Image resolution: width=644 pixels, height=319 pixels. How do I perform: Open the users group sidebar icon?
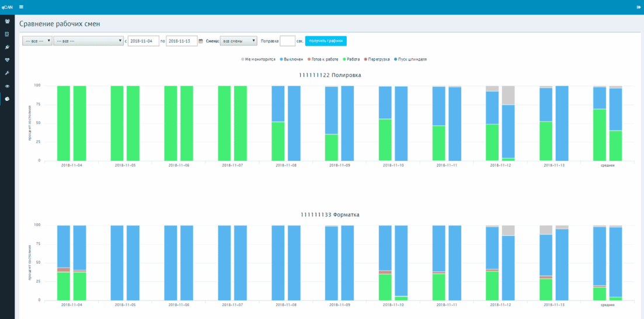pos(7,22)
